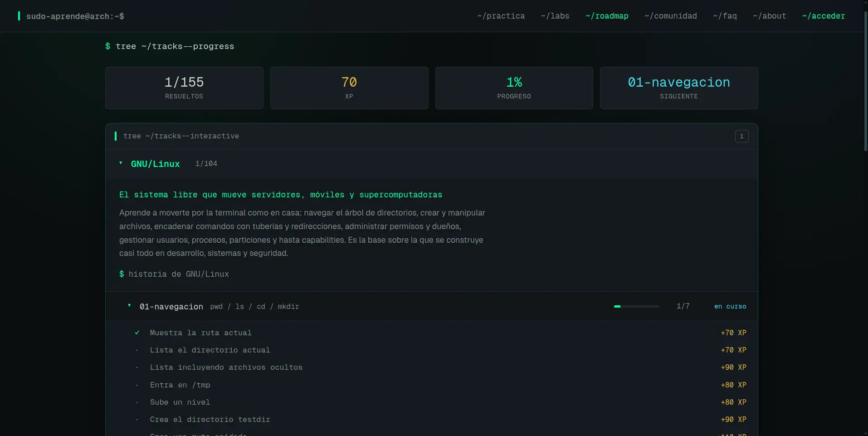Click the 'tree ~/tracks--progress' heading

point(175,46)
